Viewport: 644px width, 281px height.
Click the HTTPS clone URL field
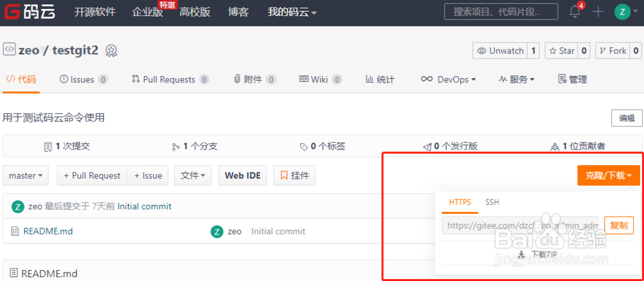pos(520,225)
